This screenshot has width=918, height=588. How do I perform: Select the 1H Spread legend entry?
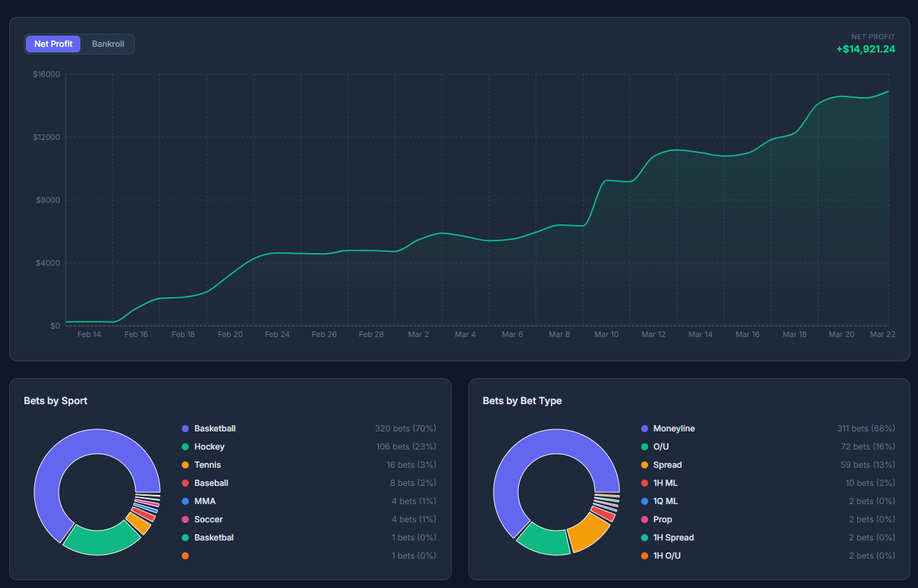coord(673,538)
